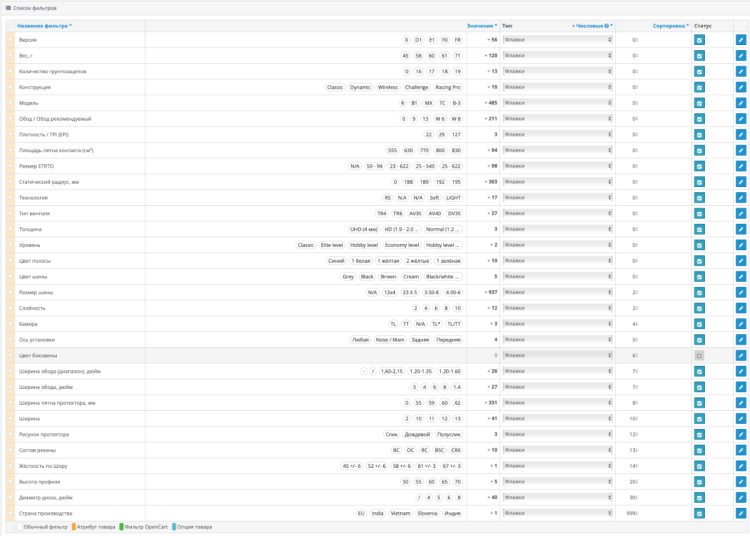Viewport: 750px width, 536px height.
Task: Open edit for Высота профиля filter
Action: 741,482
